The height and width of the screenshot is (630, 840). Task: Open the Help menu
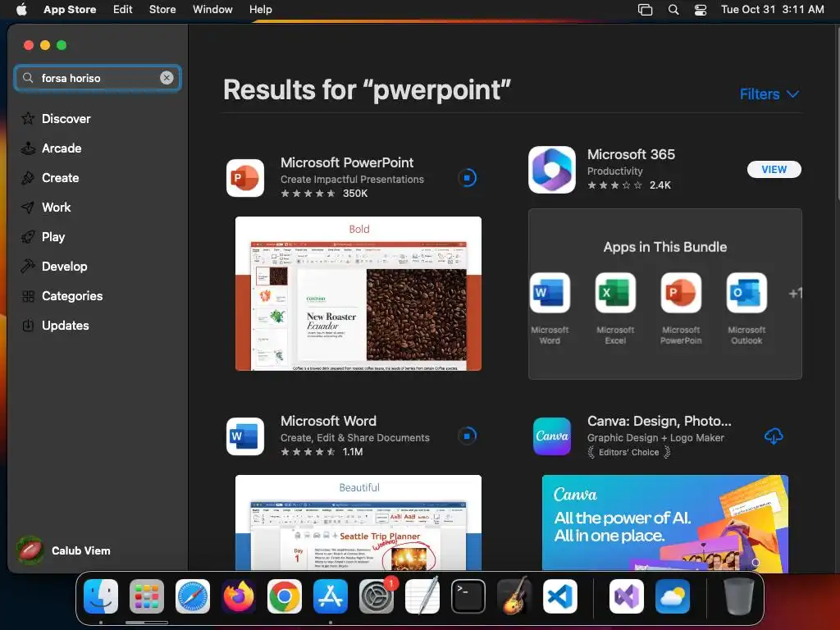tap(261, 9)
